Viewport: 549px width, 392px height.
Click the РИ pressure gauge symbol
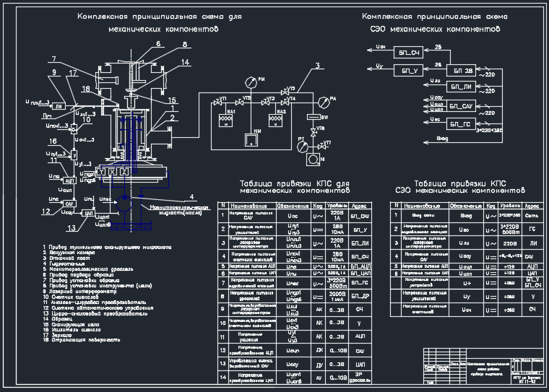(251, 82)
